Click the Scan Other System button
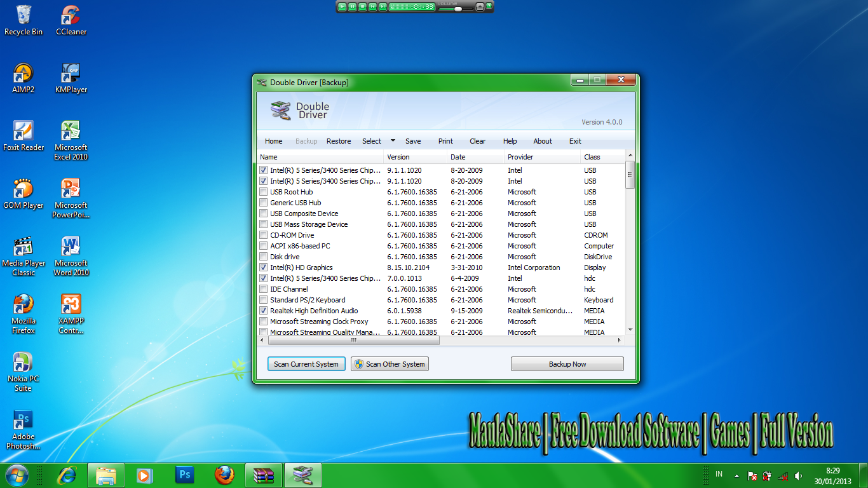This screenshot has width=868, height=488. 390,364
